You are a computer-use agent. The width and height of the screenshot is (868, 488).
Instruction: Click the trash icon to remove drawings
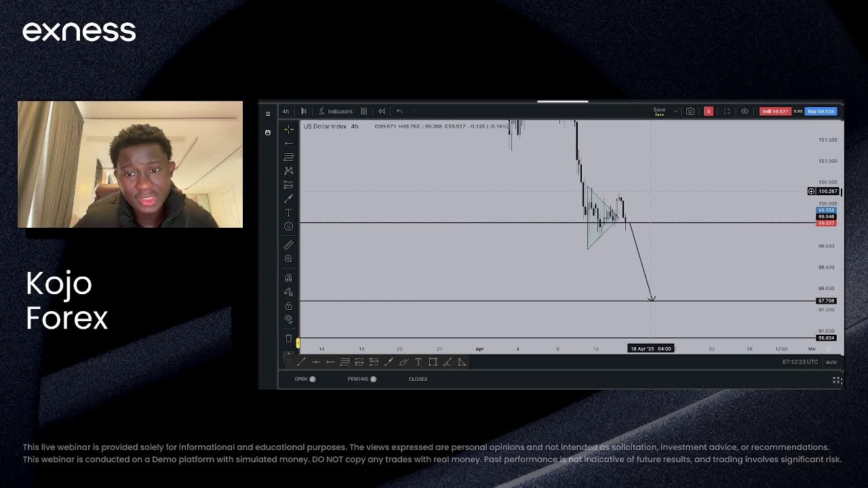(288, 338)
